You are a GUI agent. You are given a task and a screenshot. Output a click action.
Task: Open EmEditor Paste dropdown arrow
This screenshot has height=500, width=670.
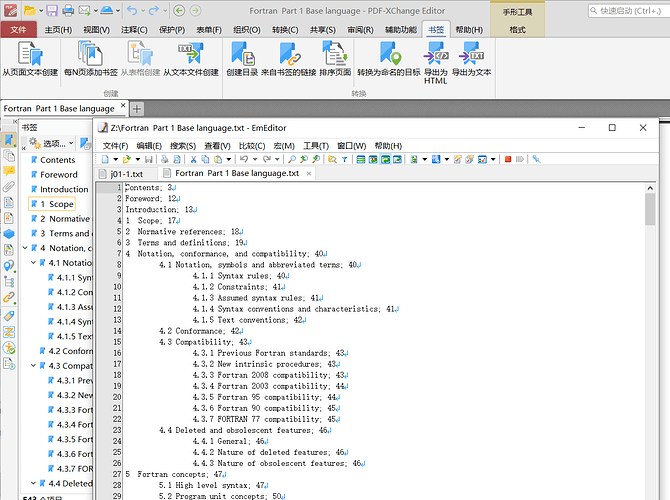(x=229, y=159)
